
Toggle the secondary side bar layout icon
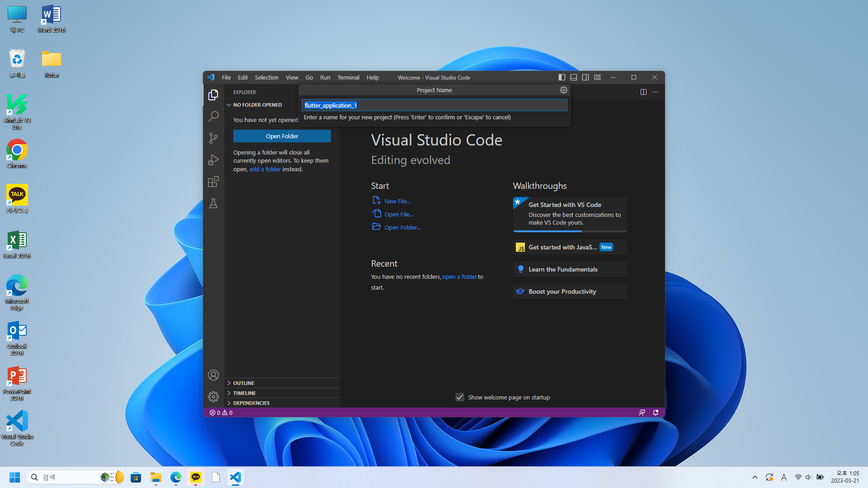tap(585, 77)
